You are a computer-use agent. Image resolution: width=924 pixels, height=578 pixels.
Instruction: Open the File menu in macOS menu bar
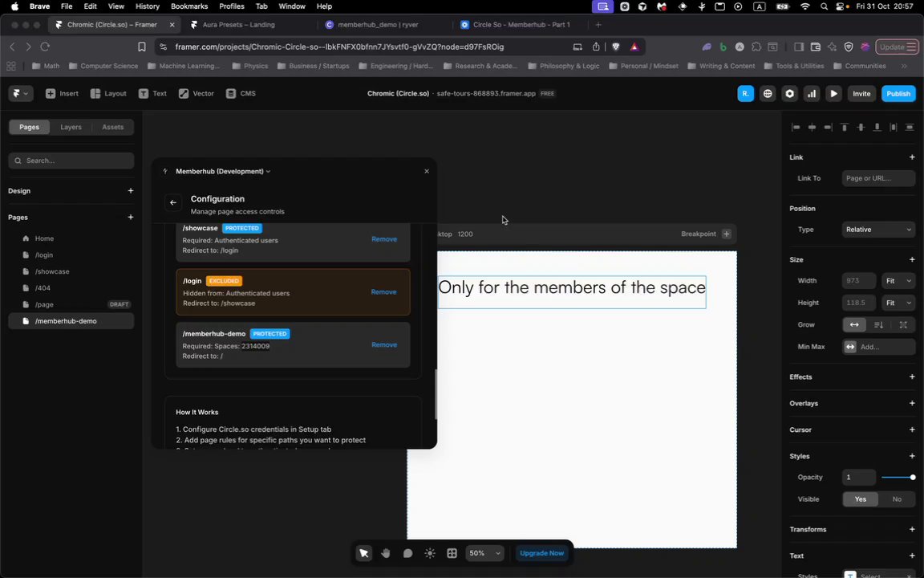tap(67, 6)
